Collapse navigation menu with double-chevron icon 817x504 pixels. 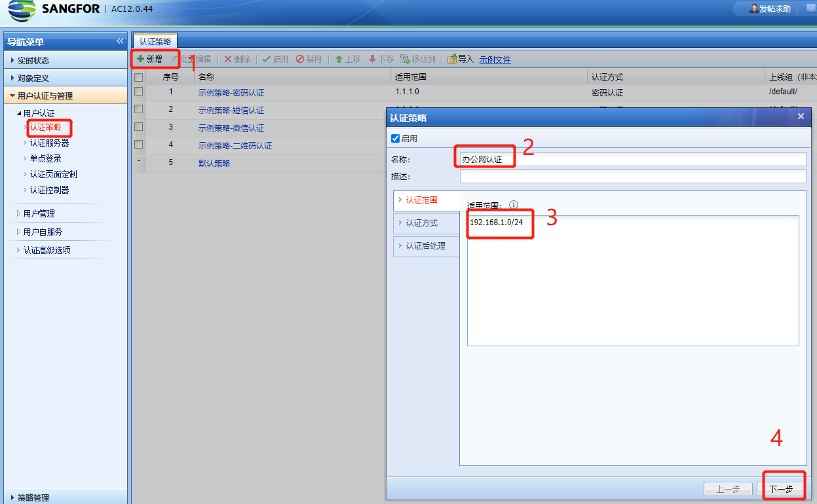120,41
